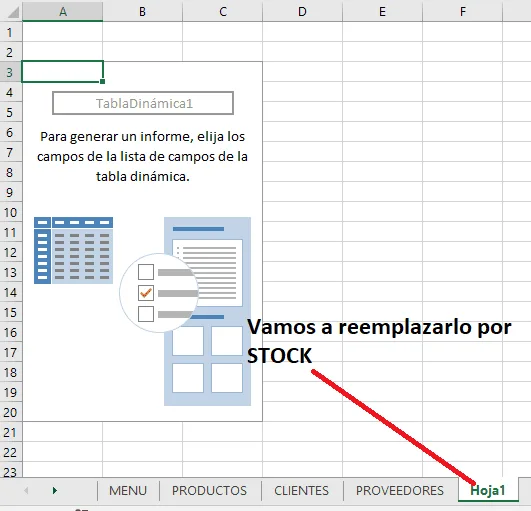Click the checked orange checkbox illustration
Image resolution: width=531 pixels, height=511 pixels.
146,293
